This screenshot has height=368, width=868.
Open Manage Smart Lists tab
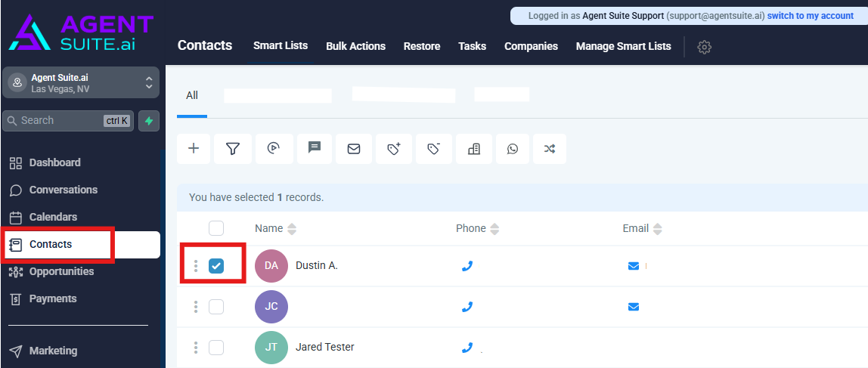tap(623, 47)
